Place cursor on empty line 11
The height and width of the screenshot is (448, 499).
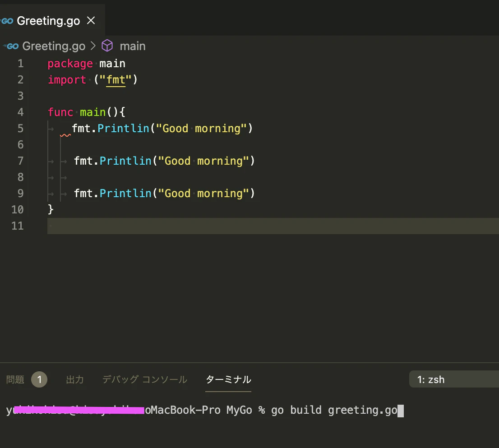273,226
